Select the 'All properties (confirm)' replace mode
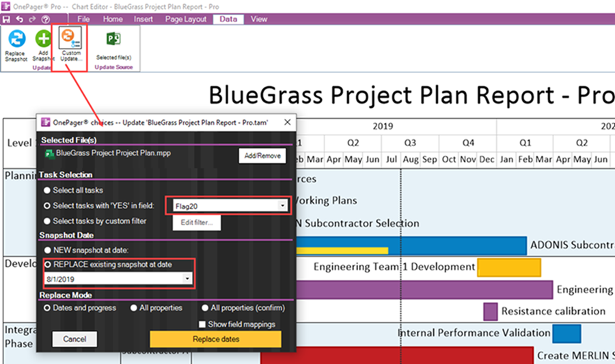 (206, 308)
